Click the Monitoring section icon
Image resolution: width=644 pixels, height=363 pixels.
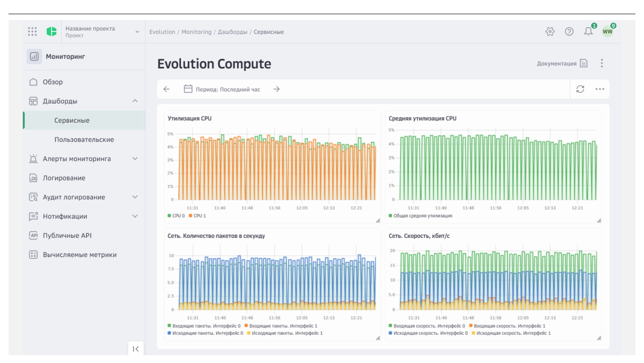pos(34,56)
